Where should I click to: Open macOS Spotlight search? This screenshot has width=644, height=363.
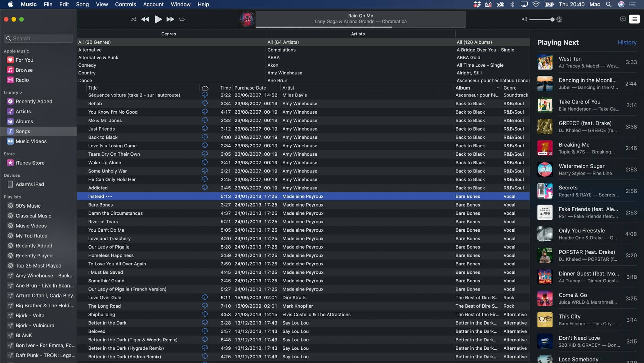click(609, 4)
